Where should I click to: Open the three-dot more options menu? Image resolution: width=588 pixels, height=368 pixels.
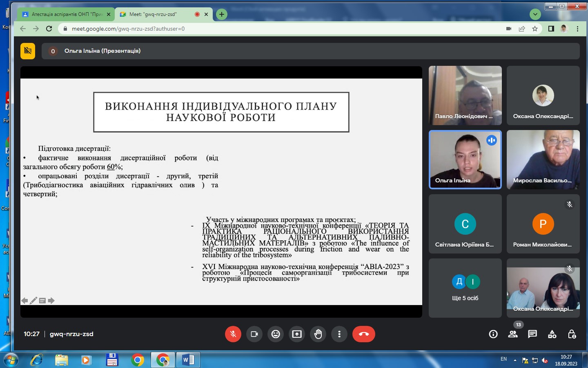click(339, 334)
